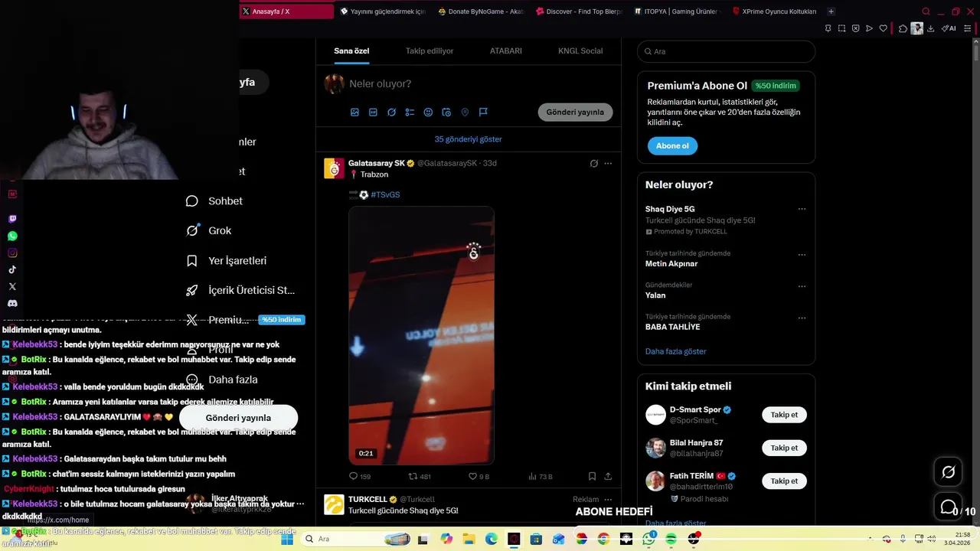This screenshot has height=551, width=980.
Task: Click the X Ara search box
Action: [x=726, y=51]
